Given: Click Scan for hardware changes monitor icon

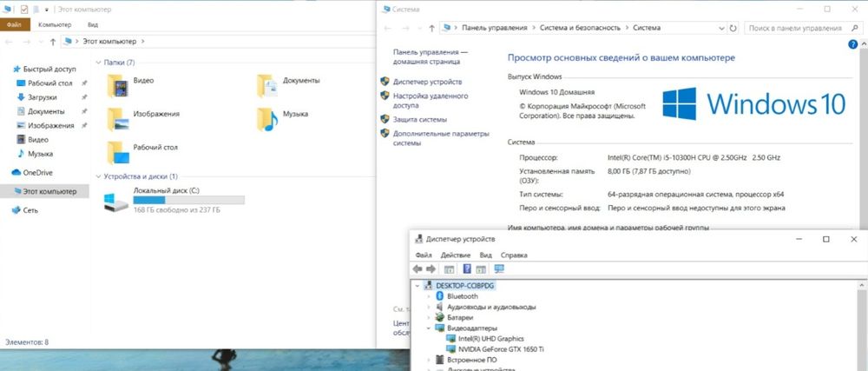Looking at the screenshot, I should point(499,269).
